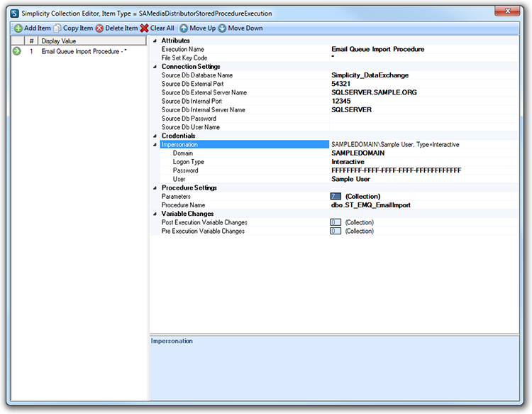The height and width of the screenshot is (414, 532).
Task: Click the green arrow icon beside row 1
Action: pos(16,51)
